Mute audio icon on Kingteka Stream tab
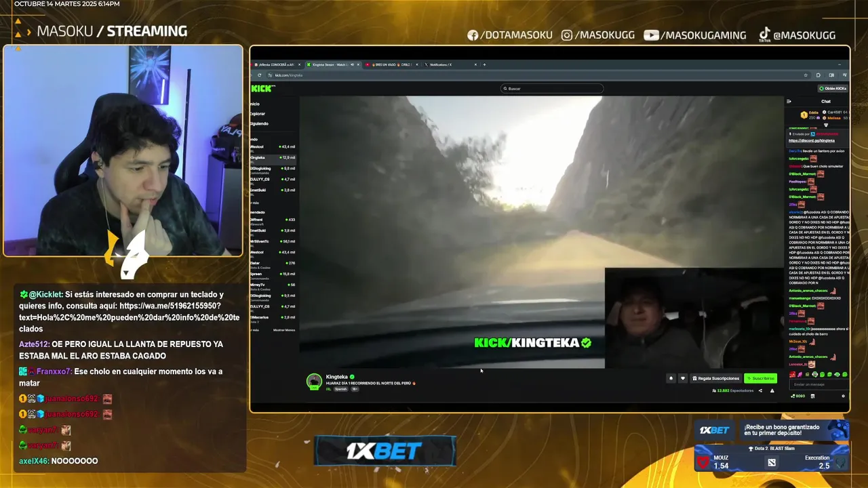868x488 pixels. [x=352, y=64]
